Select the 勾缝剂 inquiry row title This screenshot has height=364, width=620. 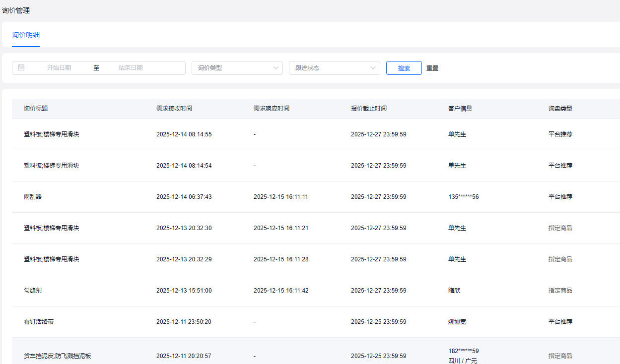point(33,291)
